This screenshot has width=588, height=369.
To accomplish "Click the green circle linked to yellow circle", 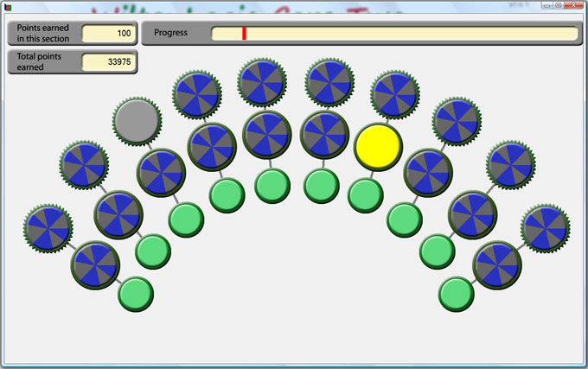I will point(366,194).
